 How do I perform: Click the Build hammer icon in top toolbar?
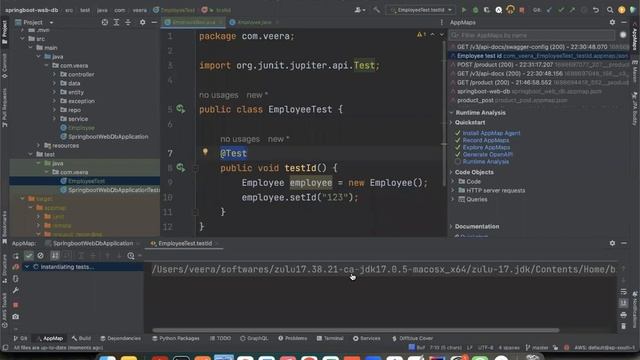[376, 10]
